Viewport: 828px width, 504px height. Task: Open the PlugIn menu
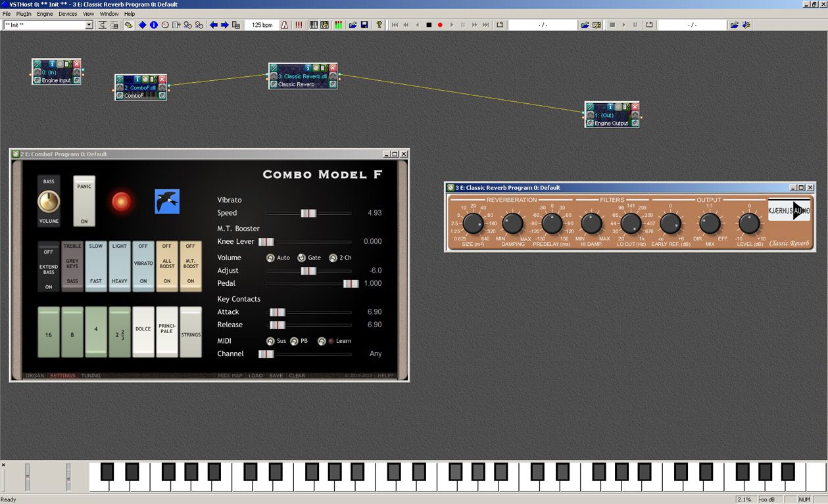[24, 14]
